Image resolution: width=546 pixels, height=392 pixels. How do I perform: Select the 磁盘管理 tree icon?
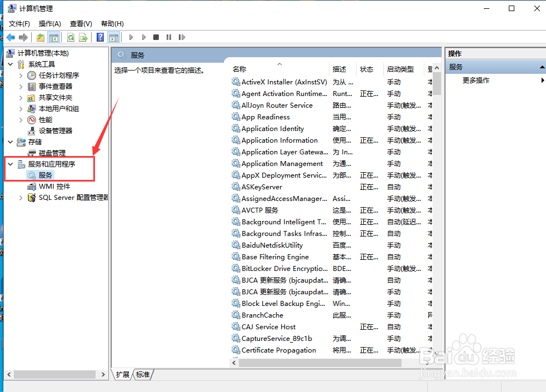(32, 153)
